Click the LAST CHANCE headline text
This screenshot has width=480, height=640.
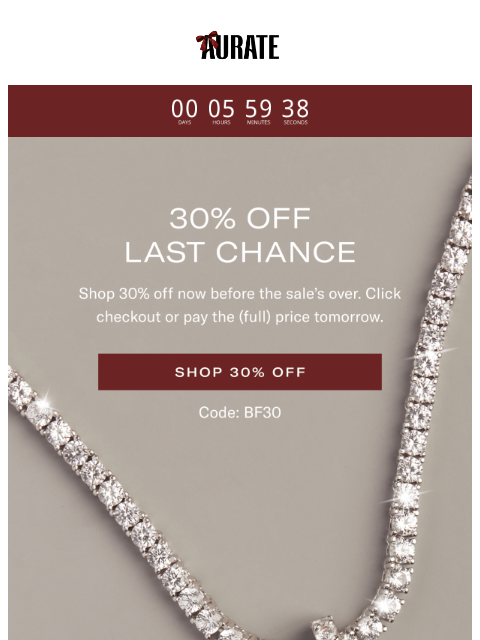pos(240,252)
